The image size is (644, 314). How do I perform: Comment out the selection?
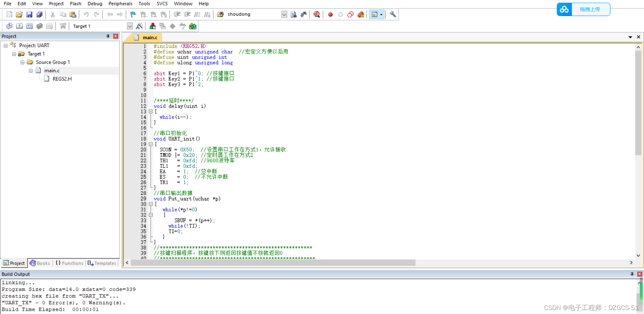(197, 14)
